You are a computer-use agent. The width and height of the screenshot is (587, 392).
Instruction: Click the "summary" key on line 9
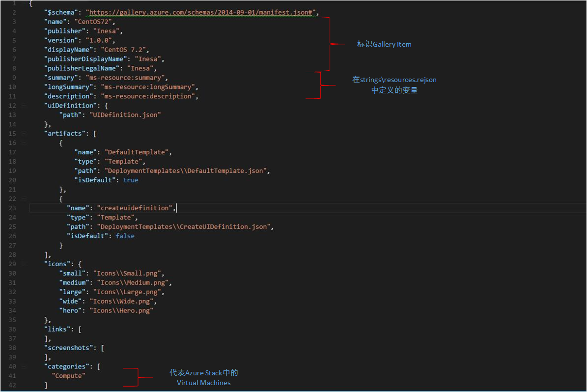tap(61, 78)
